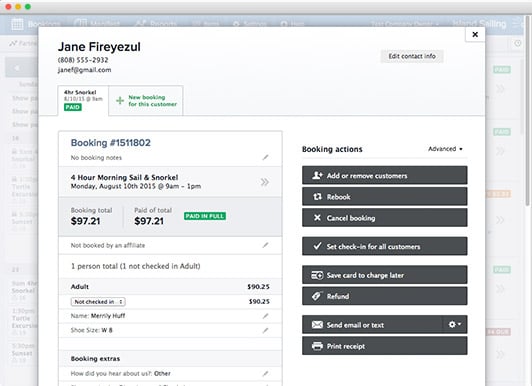Open the Not checked in dropdown
This screenshot has height=386, width=532.
pyautogui.click(x=98, y=302)
